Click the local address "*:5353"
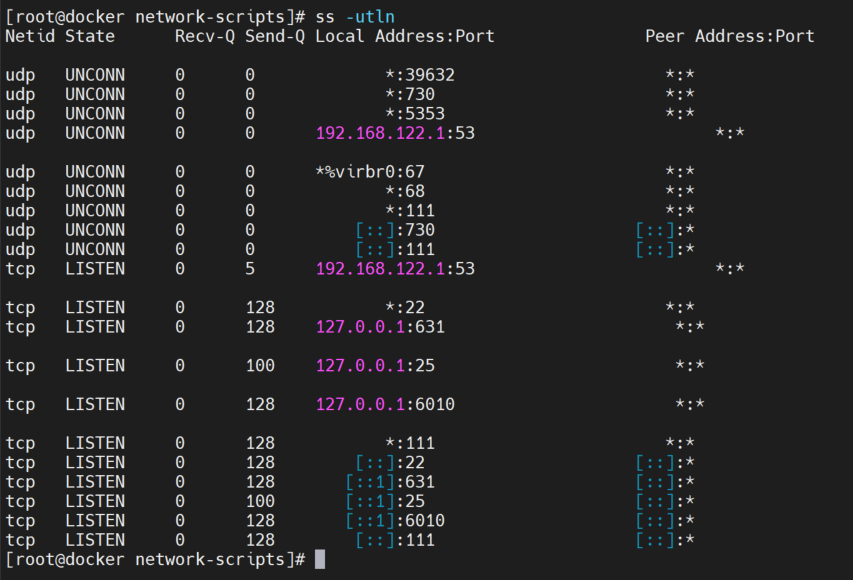The width and height of the screenshot is (853, 580). pos(415,114)
